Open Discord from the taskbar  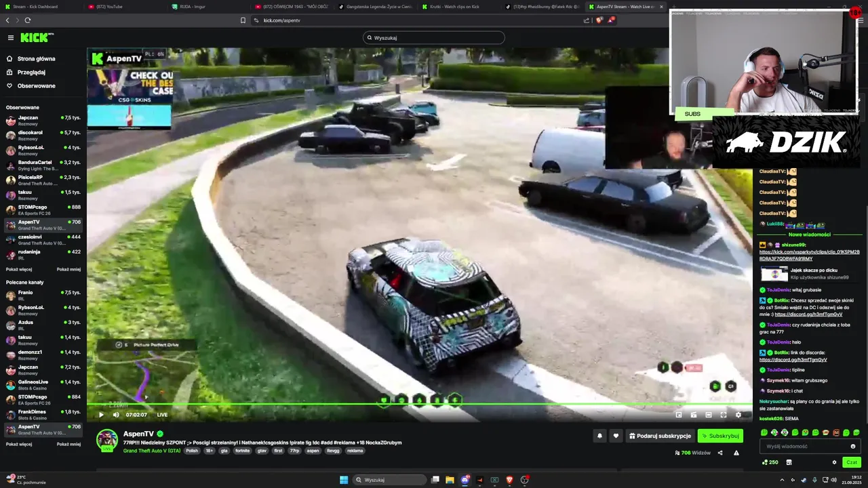pyautogui.click(x=465, y=480)
